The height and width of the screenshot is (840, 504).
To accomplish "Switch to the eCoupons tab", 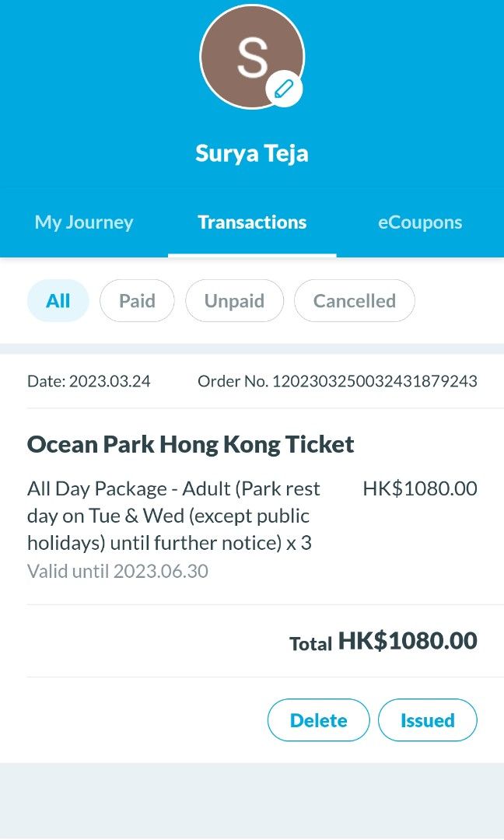I will [x=419, y=222].
